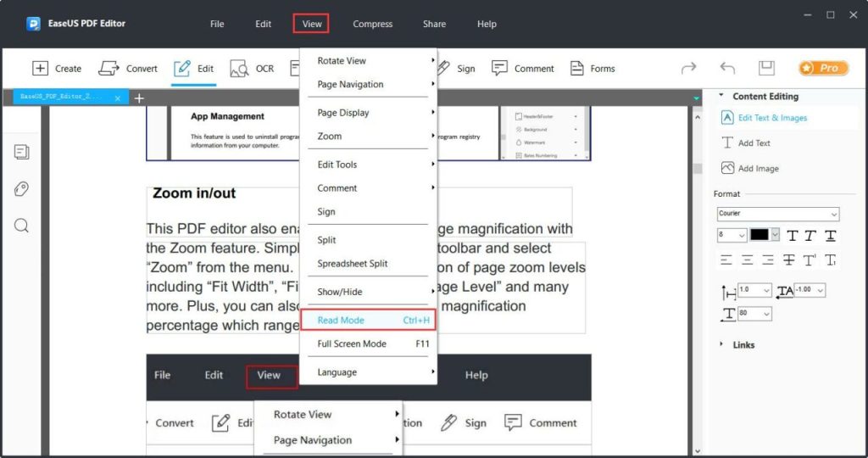The width and height of the screenshot is (868, 458).
Task: Add a new document tab
Action: (x=139, y=98)
